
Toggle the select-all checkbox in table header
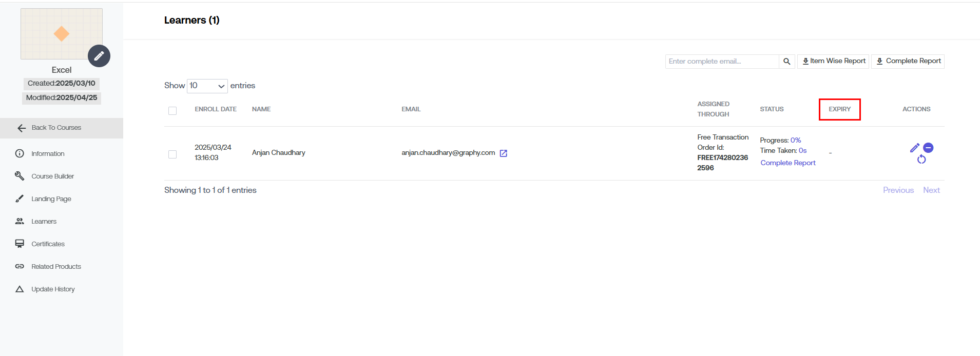click(x=172, y=111)
